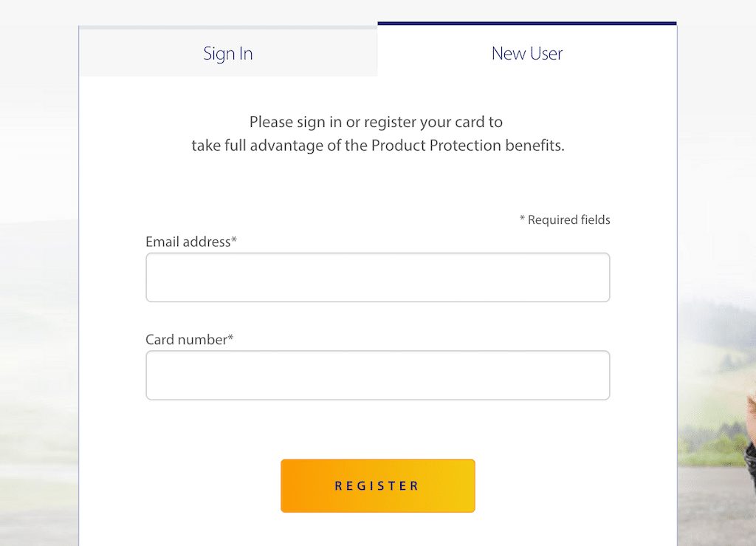Click blank white space below the REGISTER button
Screen dimensions: 756x546
pos(377,530)
